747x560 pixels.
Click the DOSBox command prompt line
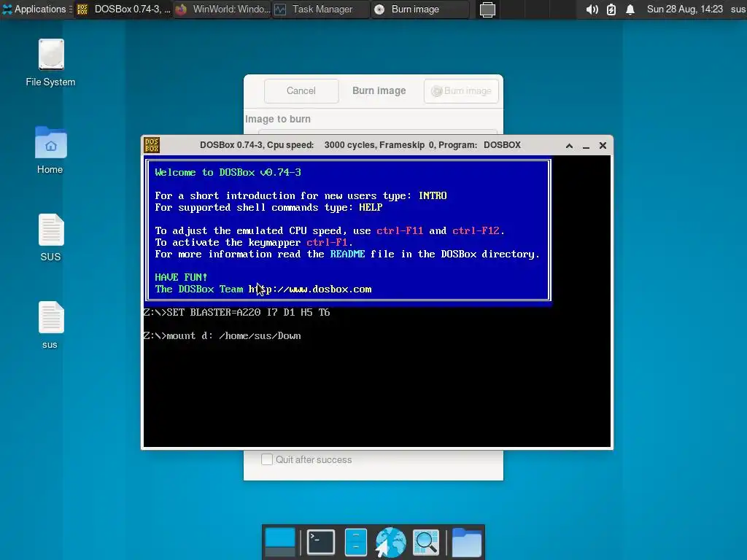click(222, 335)
